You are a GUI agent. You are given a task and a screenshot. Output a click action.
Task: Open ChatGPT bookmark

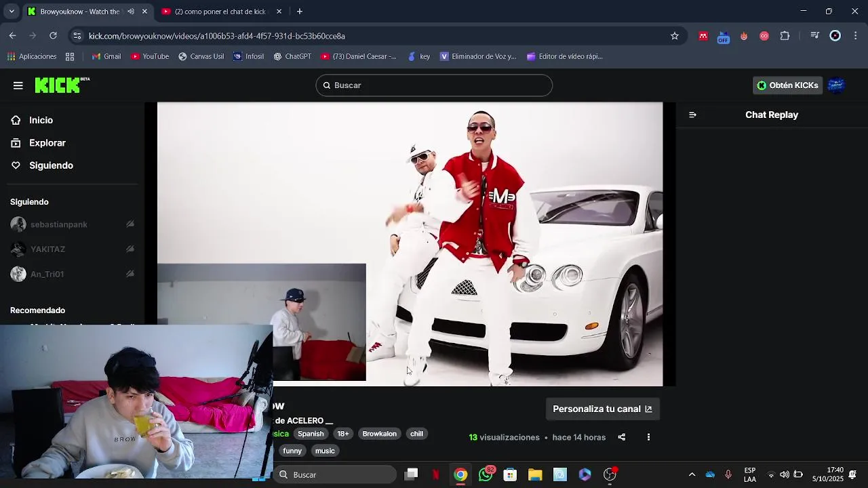(x=292, y=56)
